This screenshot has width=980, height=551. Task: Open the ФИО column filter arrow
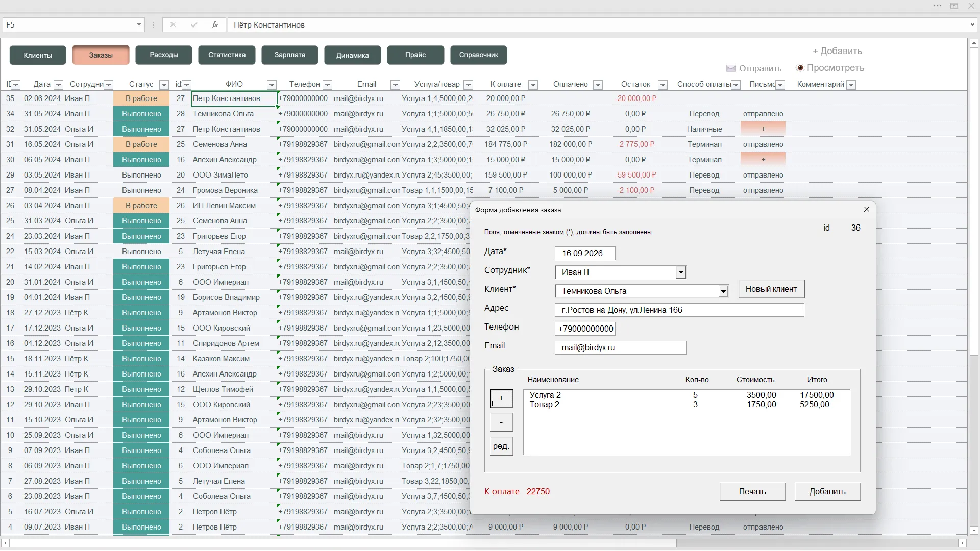[x=272, y=85]
